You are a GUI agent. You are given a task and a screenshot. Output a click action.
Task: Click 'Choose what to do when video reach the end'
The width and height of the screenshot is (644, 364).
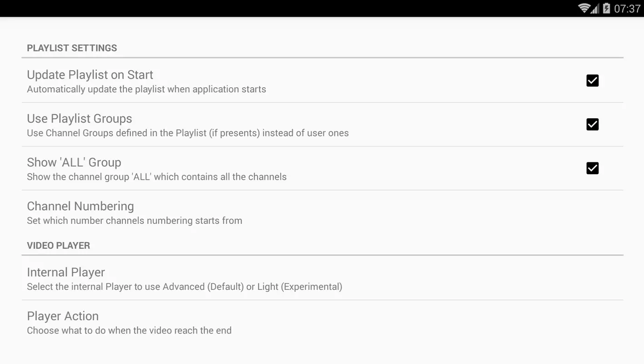click(129, 331)
